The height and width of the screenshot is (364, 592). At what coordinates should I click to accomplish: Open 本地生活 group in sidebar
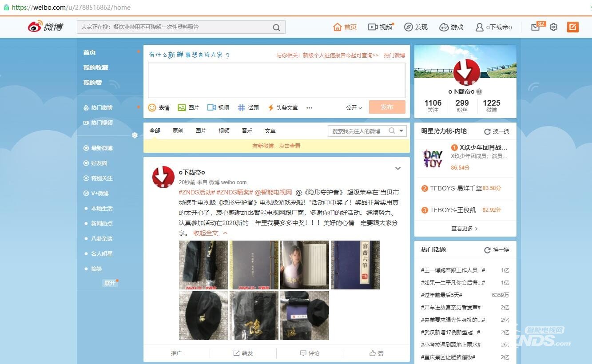click(102, 209)
